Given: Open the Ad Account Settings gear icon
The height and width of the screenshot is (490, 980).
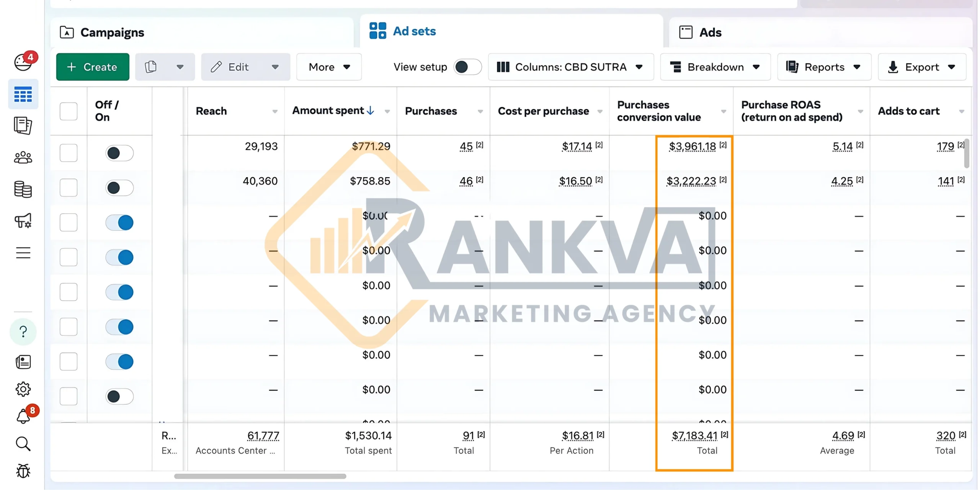Looking at the screenshot, I should pos(23,389).
